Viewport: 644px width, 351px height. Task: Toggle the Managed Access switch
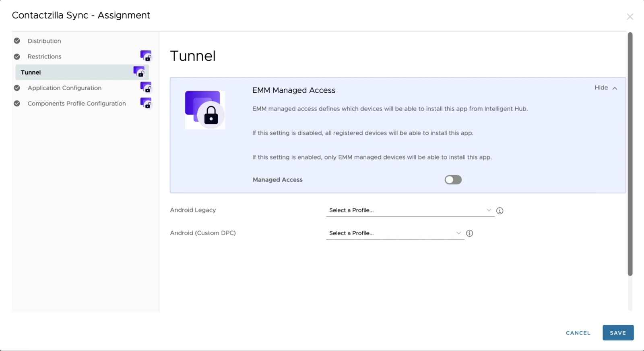(x=453, y=180)
